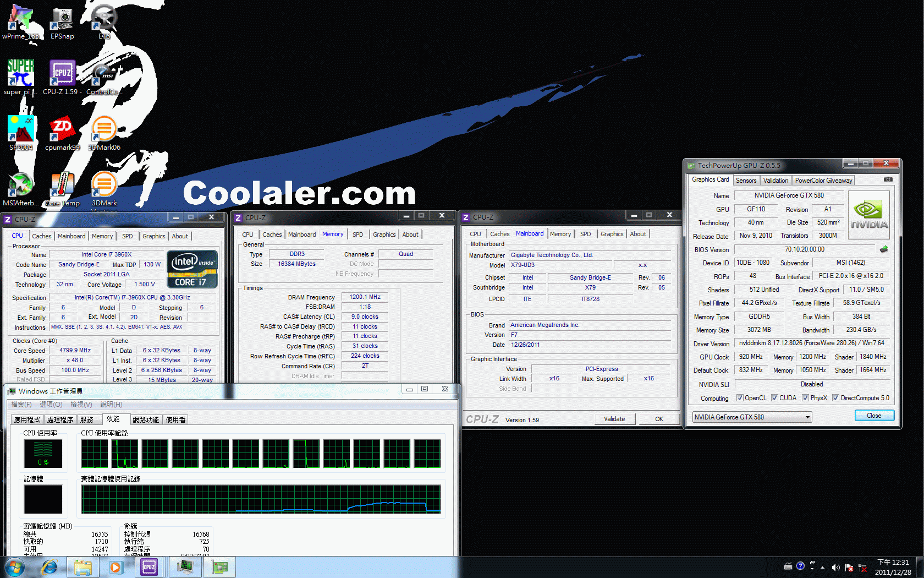The height and width of the screenshot is (578, 924).
Task: Open MSI Afterburner desktop icon
Action: click(21, 189)
